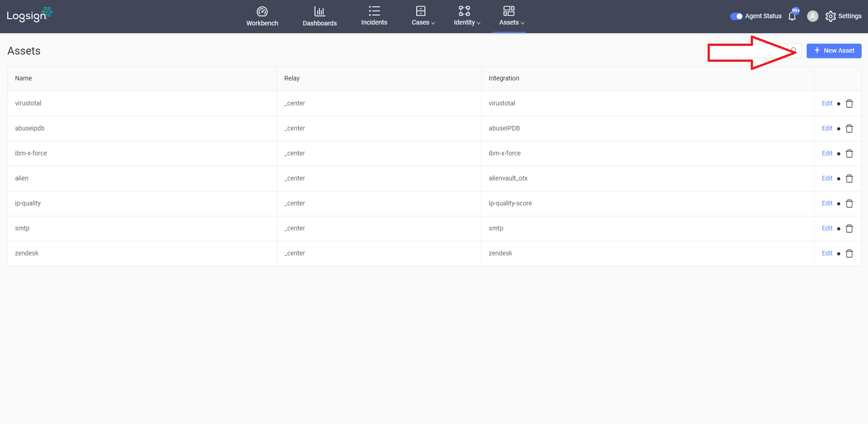Delete the abuseipdb asset with the trash icon

pos(849,129)
